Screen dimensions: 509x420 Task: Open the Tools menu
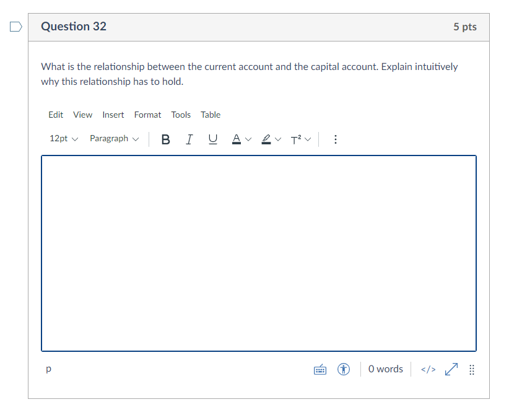click(x=181, y=115)
